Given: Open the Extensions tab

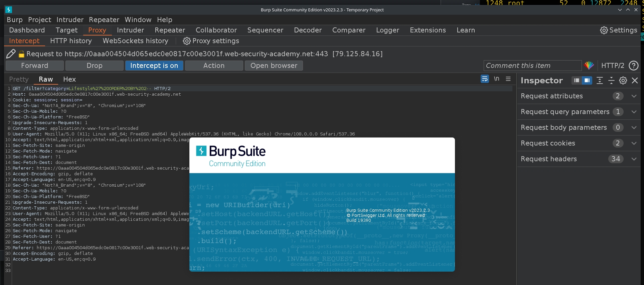Looking at the screenshot, I should tap(428, 30).
